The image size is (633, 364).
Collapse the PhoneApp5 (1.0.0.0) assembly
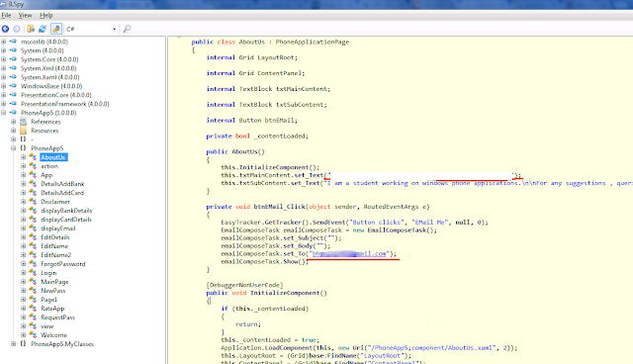click(x=4, y=113)
